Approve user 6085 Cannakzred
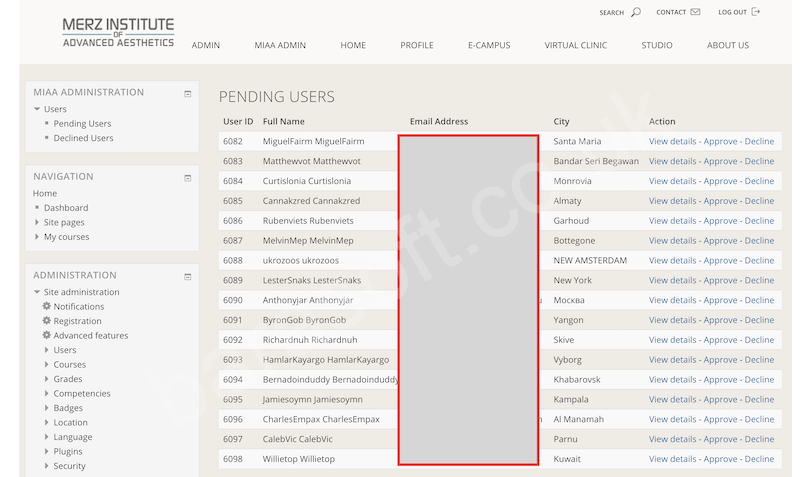The width and height of the screenshot is (800, 477). click(720, 201)
